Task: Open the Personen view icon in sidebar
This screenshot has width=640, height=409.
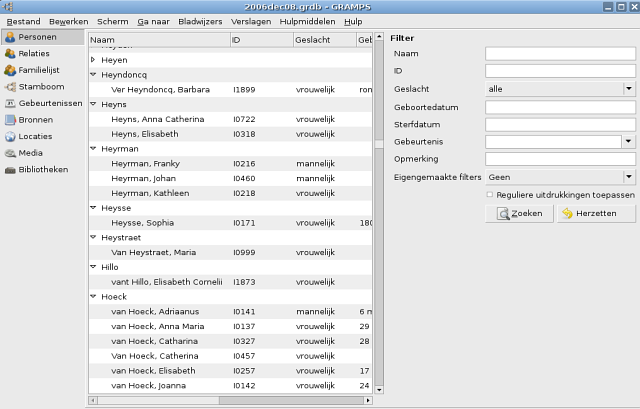Action: pos(11,38)
